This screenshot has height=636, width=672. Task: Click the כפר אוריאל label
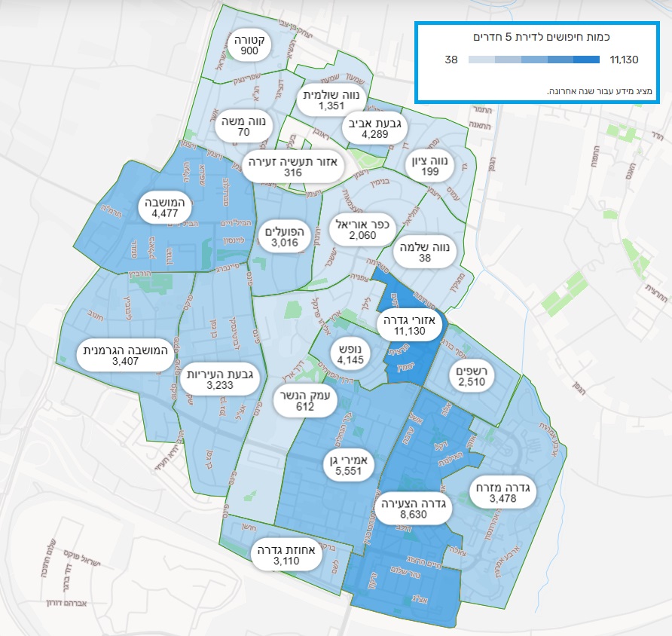tap(362, 230)
